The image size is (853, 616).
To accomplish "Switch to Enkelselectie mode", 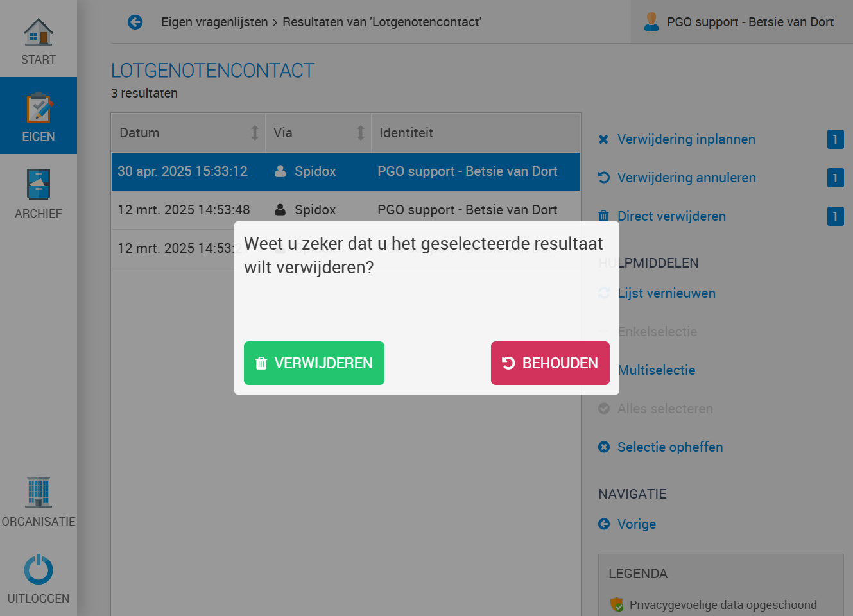I will coord(657,332).
